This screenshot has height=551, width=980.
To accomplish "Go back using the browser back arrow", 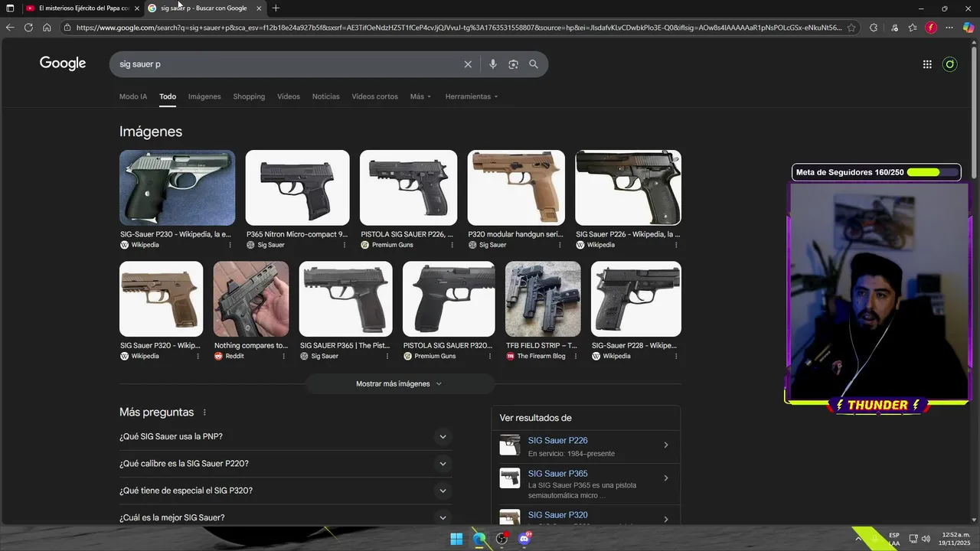I will (10, 28).
